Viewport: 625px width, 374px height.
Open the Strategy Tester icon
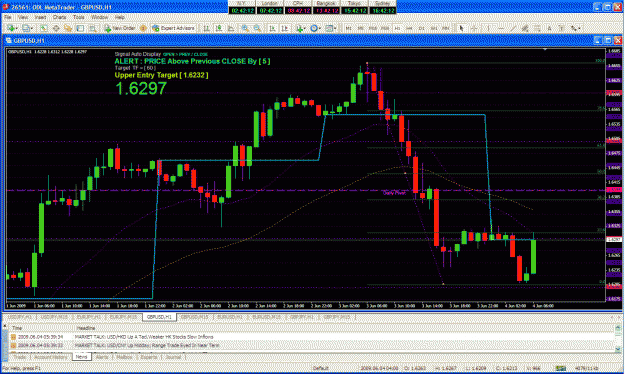tap(93, 28)
